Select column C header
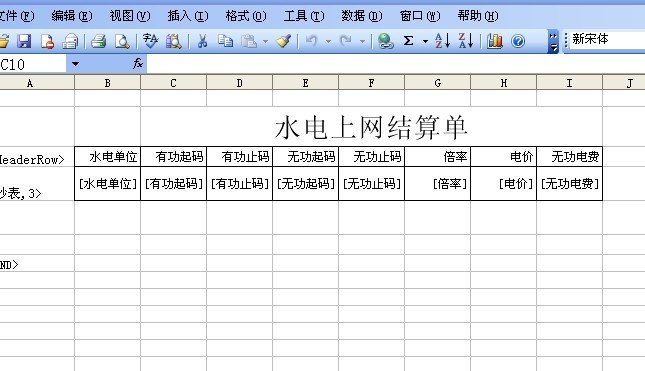The height and width of the screenshot is (371, 645). coord(174,83)
